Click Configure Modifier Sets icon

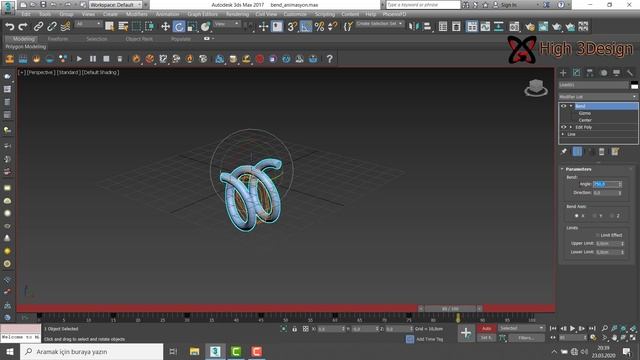pos(615,151)
